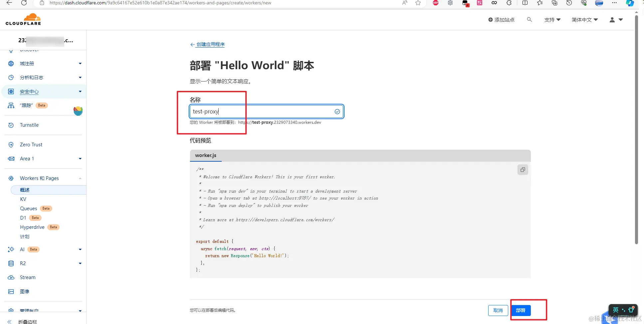Click the Stream cloud icon
Image resolution: width=644 pixels, height=324 pixels.
click(11, 277)
